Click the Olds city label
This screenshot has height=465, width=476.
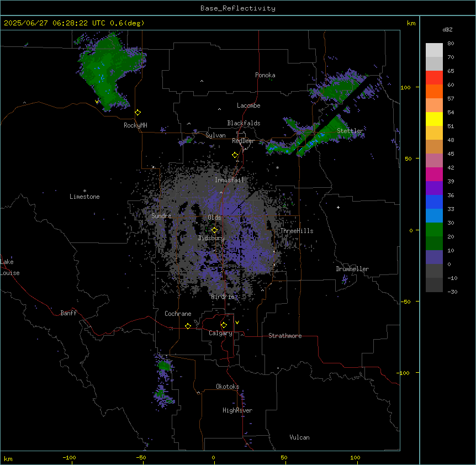[214, 218]
